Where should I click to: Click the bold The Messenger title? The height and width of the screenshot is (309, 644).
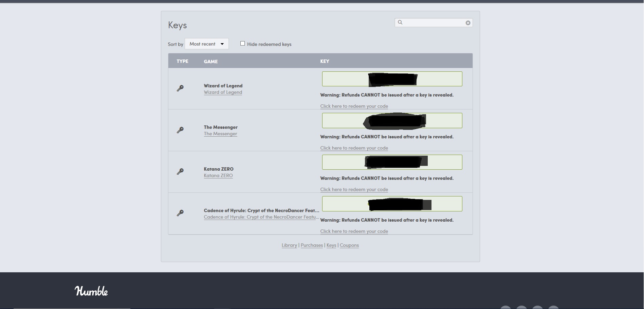tap(221, 127)
